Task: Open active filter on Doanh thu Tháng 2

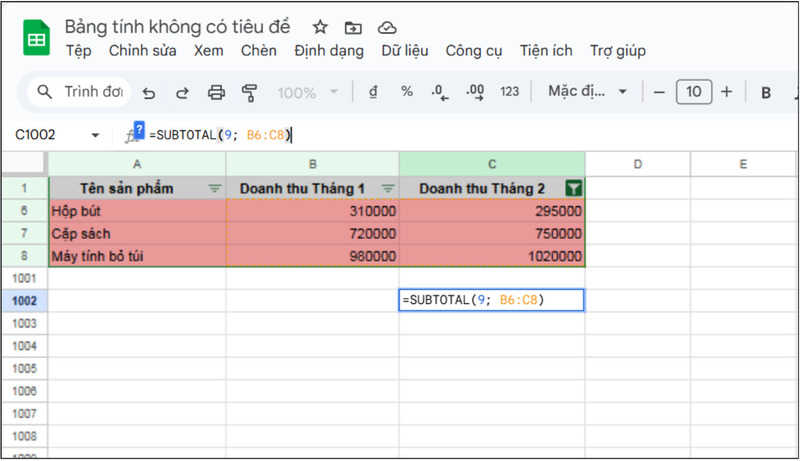Action: tap(574, 188)
